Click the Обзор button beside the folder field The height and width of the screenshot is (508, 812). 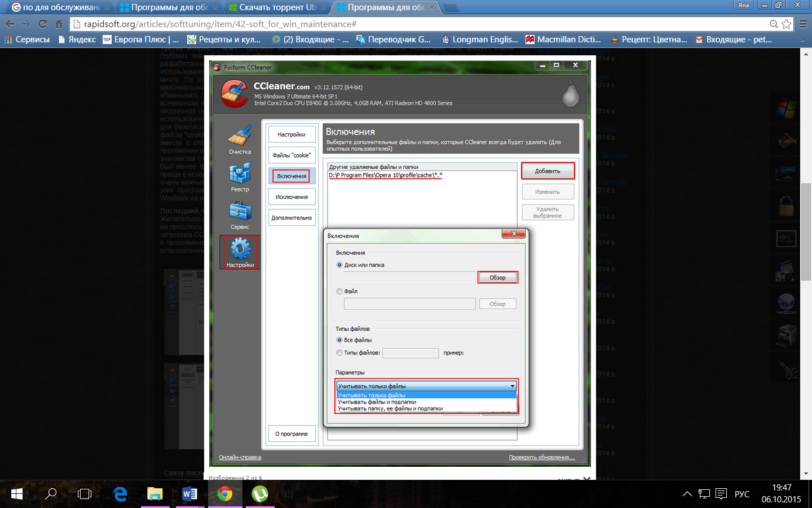click(497, 277)
